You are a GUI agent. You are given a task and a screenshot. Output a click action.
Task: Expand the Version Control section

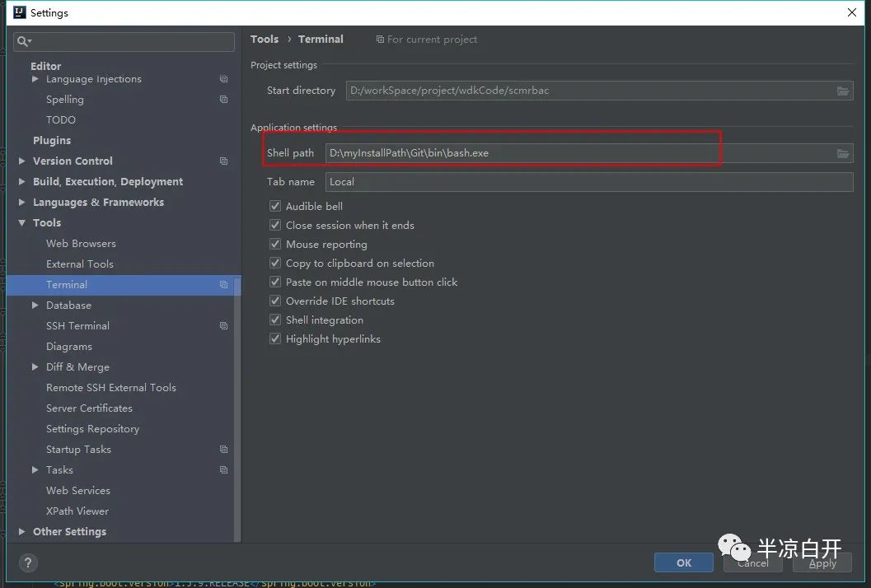(x=21, y=161)
